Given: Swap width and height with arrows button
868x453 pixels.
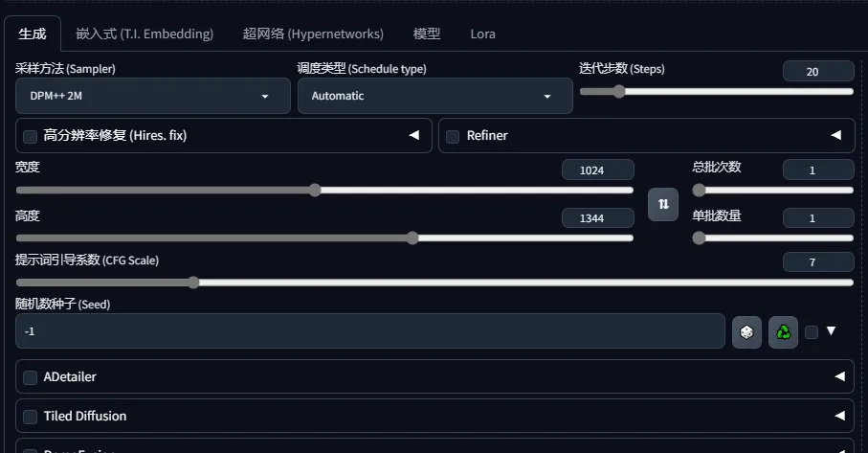Looking at the screenshot, I should click(x=662, y=204).
